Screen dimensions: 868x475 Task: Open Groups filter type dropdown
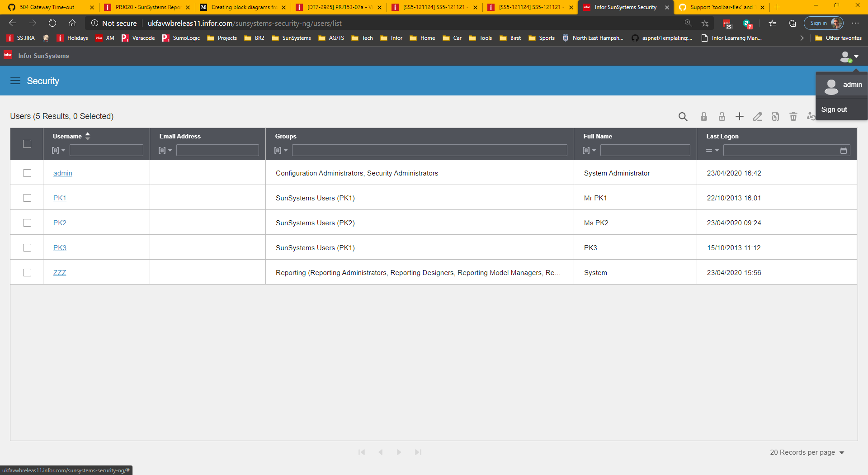click(x=281, y=151)
